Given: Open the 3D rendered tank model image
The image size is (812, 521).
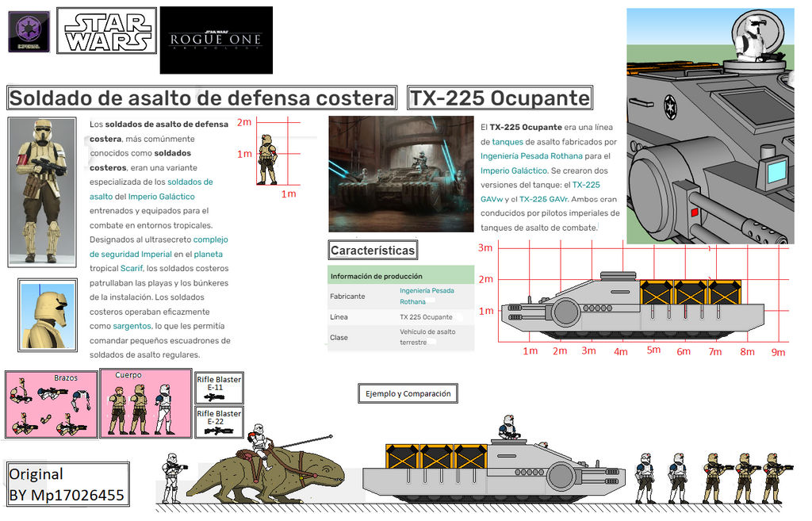Looking at the screenshot, I should coord(710,126).
